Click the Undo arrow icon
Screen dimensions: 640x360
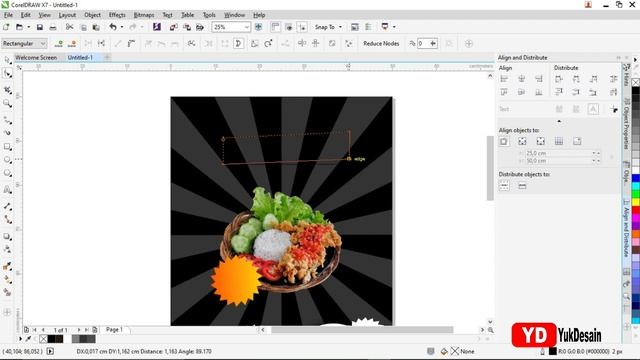pos(113,27)
